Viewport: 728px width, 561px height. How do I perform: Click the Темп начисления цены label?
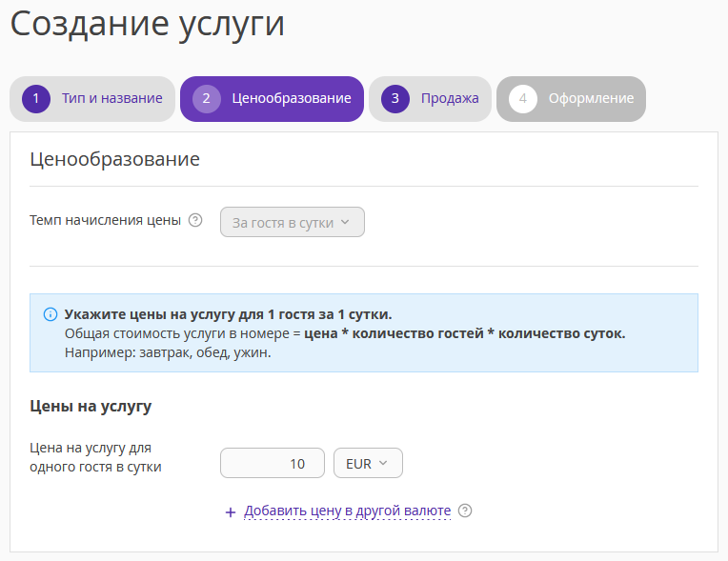click(x=106, y=220)
